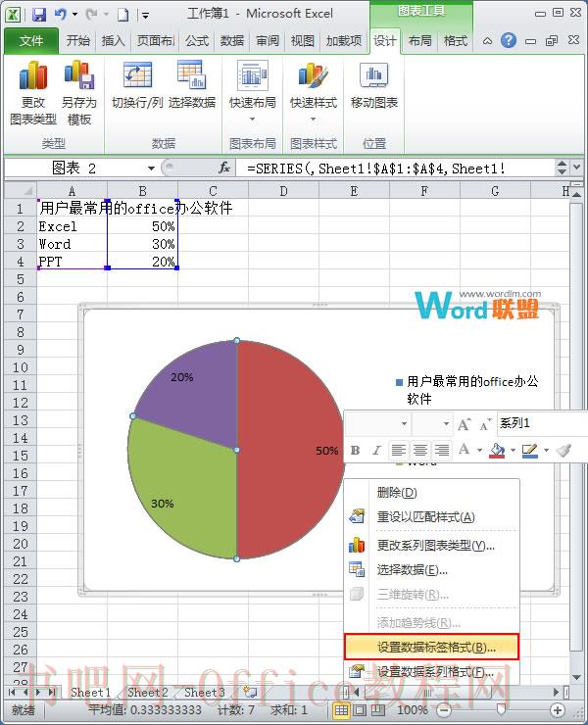Switch to Layout (布局) chart tab
The width and height of the screenshot is (588, 725).
[419, 41]
